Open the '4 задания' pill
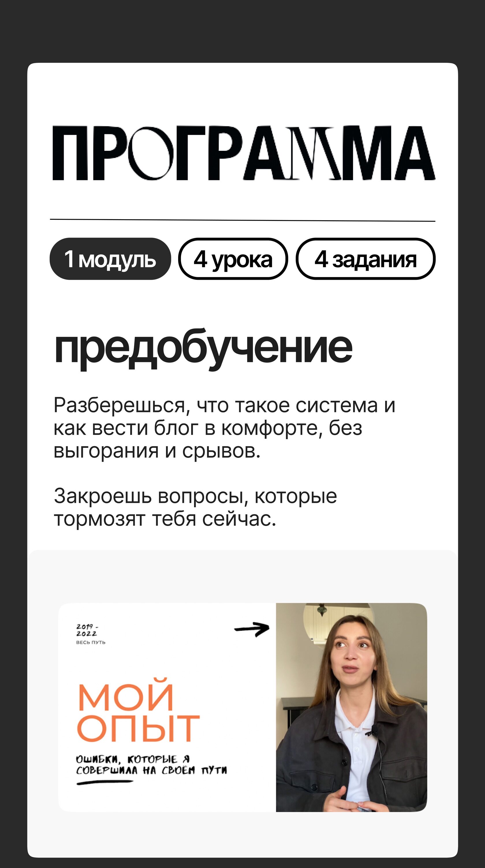Viewport: 485px width, 868px height. pos(365,259)
